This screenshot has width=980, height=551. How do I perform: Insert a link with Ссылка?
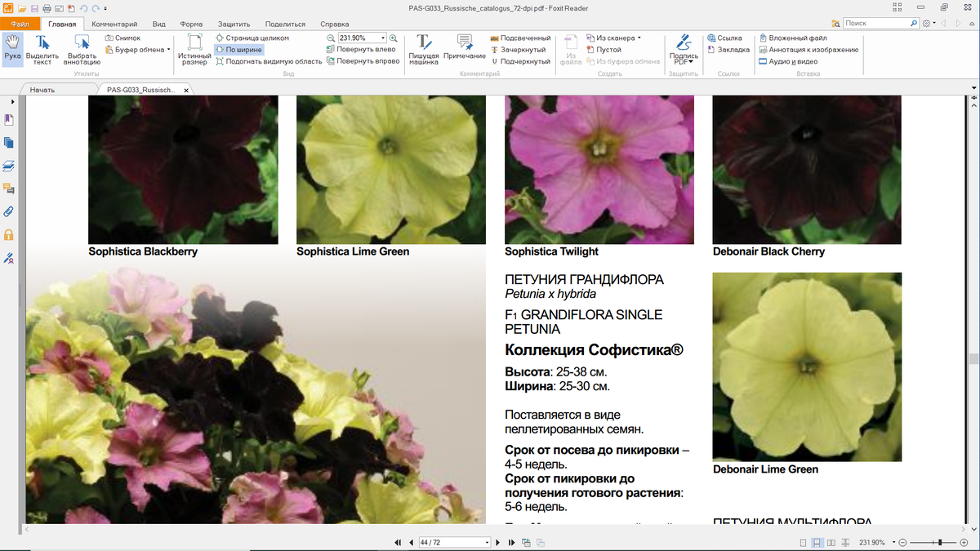[724, 38]
